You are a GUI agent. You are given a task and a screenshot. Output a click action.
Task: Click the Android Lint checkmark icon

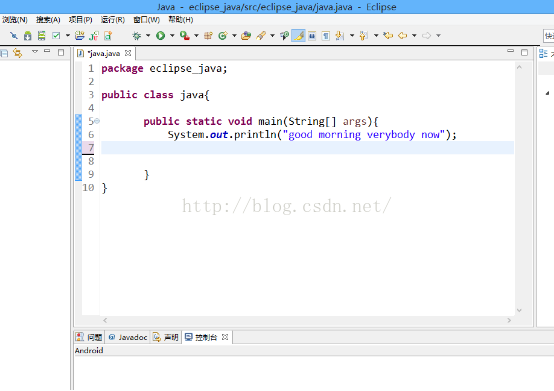point(56,36)
